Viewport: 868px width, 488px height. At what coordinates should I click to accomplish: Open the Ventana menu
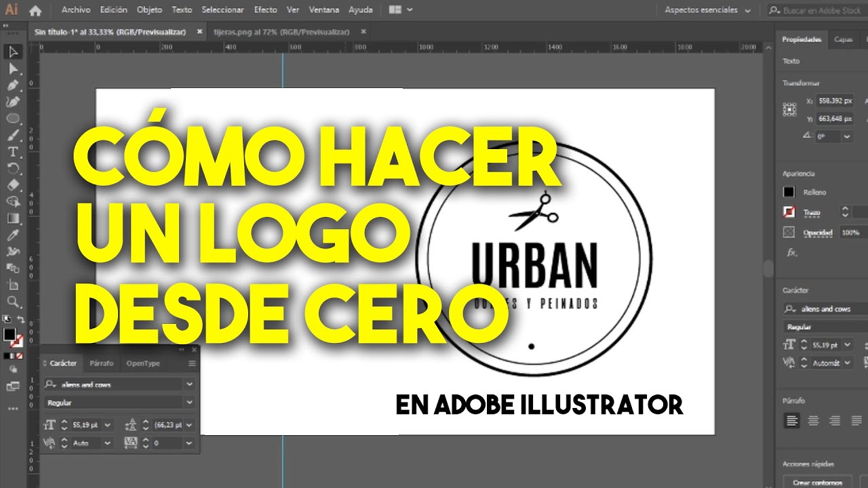(324, 10)
